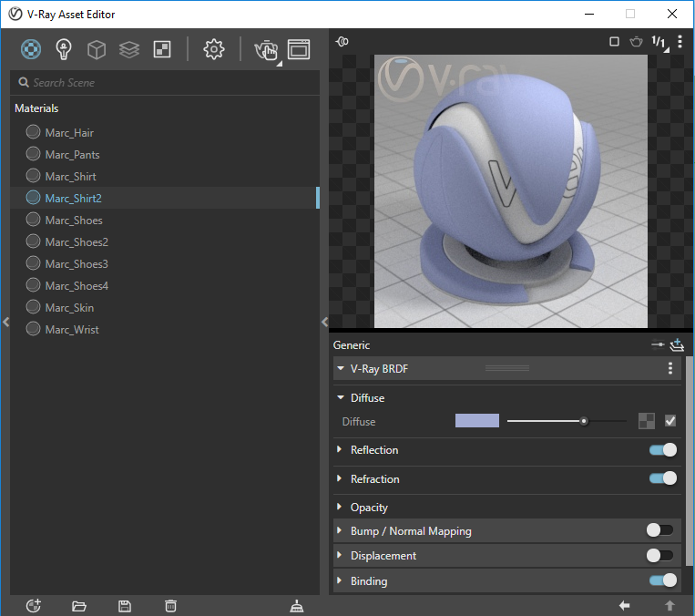Click the up arrow at bottom right
The height and width of the screenshot is (616, 695).
point(669,605)
